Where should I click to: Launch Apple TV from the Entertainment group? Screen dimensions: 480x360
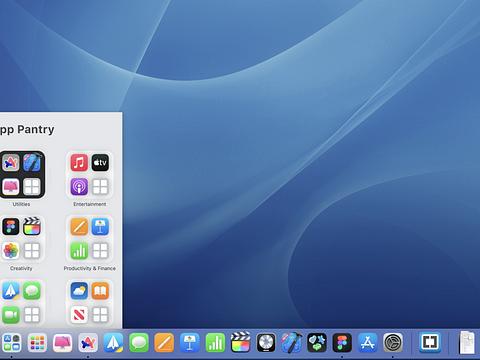click(x=100, y=163)
